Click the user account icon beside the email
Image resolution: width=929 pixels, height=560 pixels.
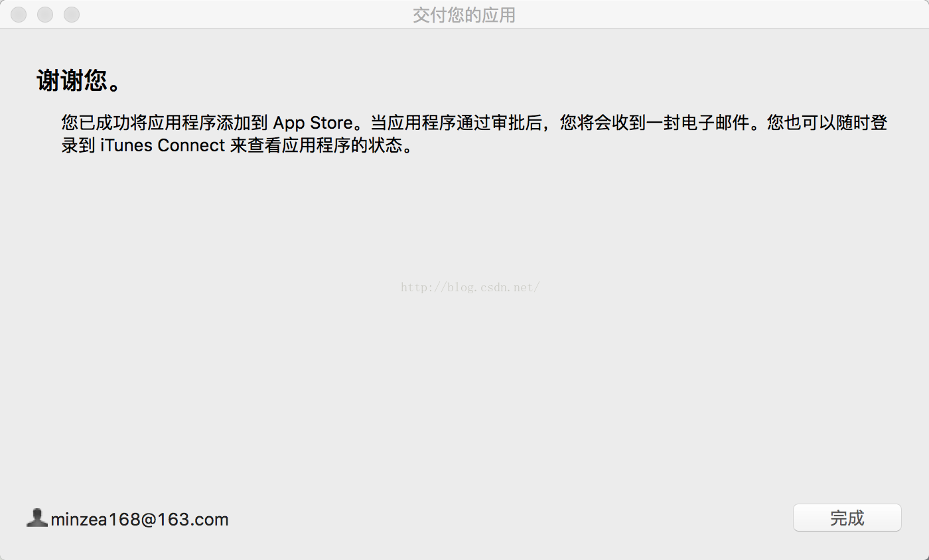pos(37,518)
